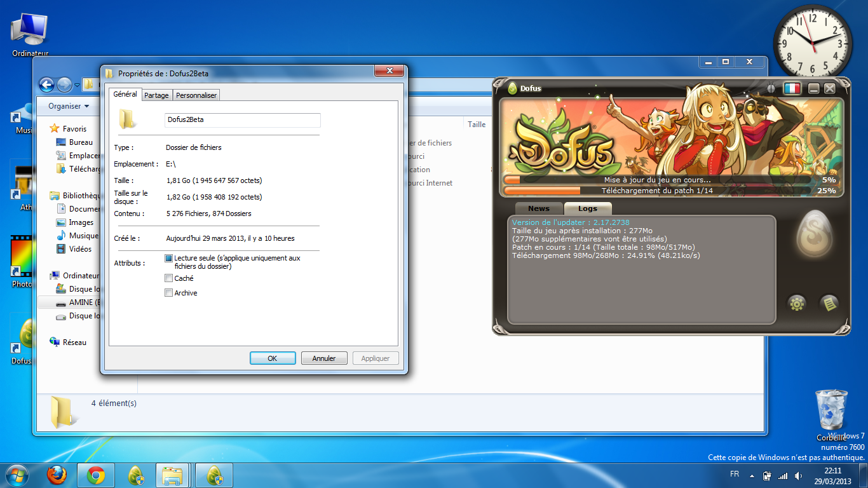Check the Archive attribute checkbox
Image resolution: width=868 pixels, height=488 pixels.
[168, 293]
